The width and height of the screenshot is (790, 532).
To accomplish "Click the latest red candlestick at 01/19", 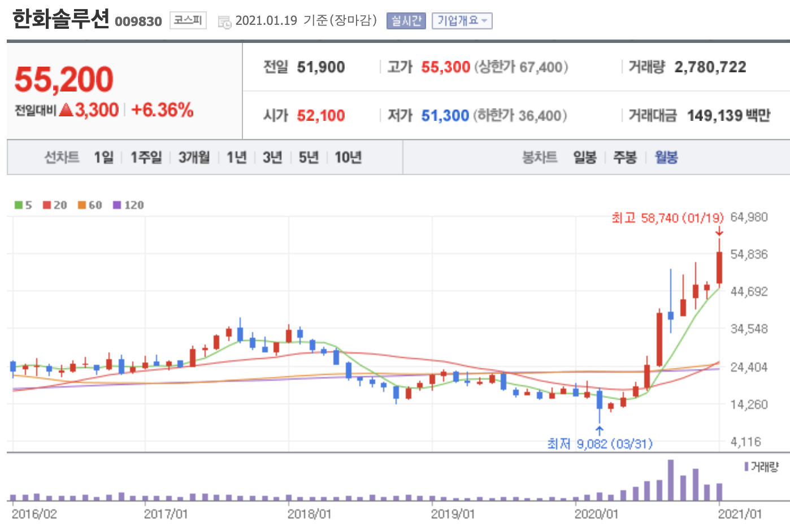I will [719, 267].
